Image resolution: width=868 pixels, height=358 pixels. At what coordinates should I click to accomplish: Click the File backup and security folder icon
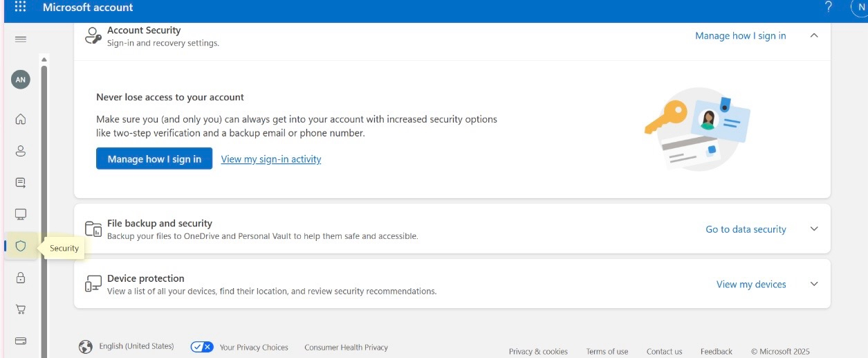pos(93,229)
